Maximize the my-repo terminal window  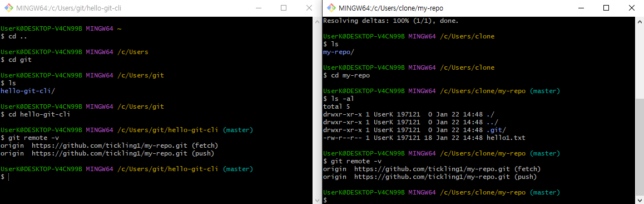606,8
